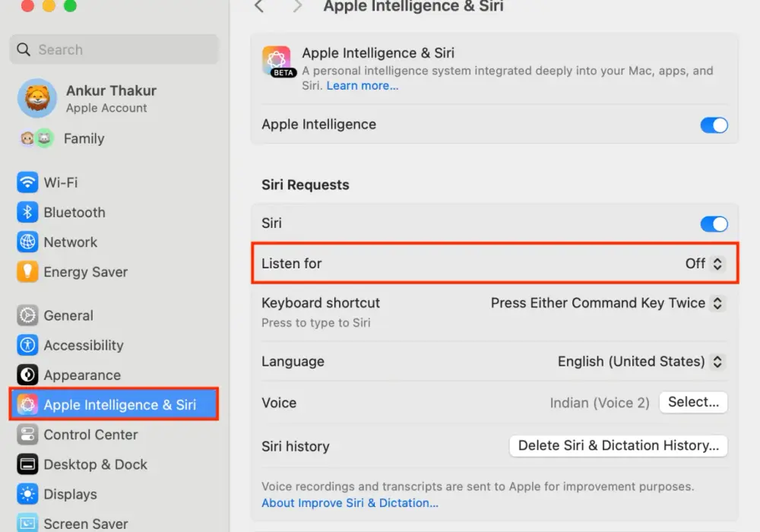The image size is (760, 532).
Task: Click the 'Indian (Voice 2)' value text
Action: (x=600, y=403)
